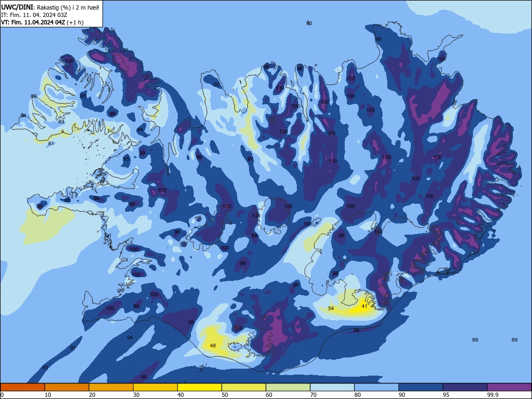Select the legend tick label 60
This screenshot has width=532, height=399.
[269, 395]
